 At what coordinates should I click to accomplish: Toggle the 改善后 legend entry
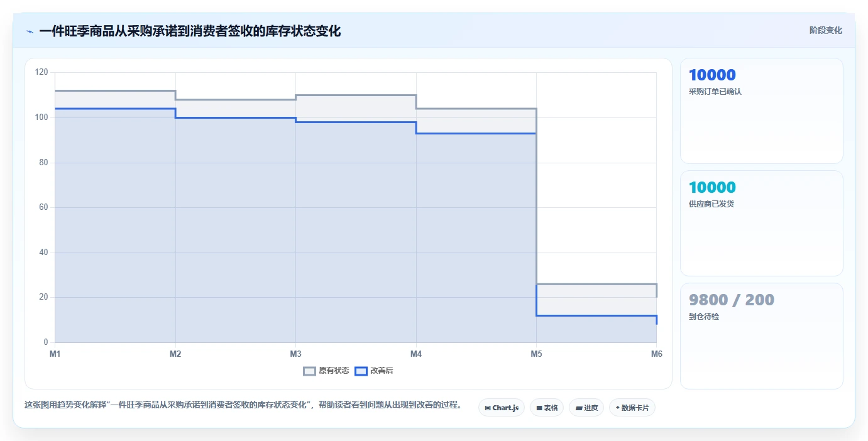[374, 371]
